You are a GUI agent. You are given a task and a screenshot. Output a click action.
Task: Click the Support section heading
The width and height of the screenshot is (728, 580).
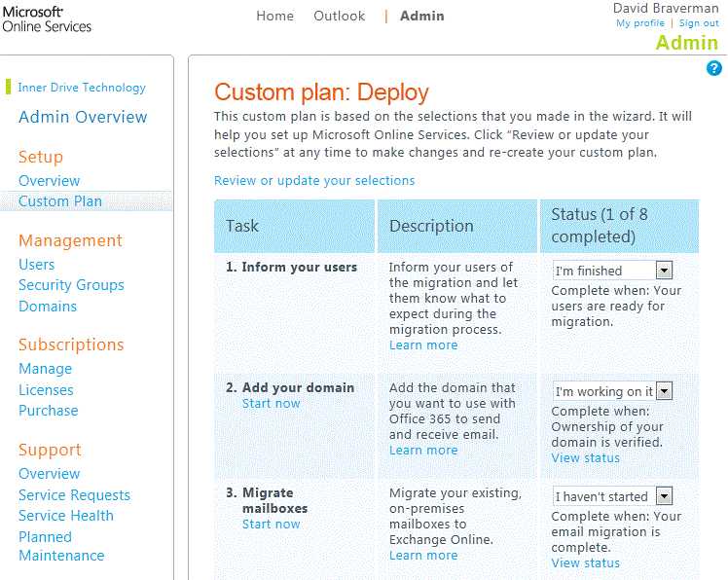click(50, 450)
